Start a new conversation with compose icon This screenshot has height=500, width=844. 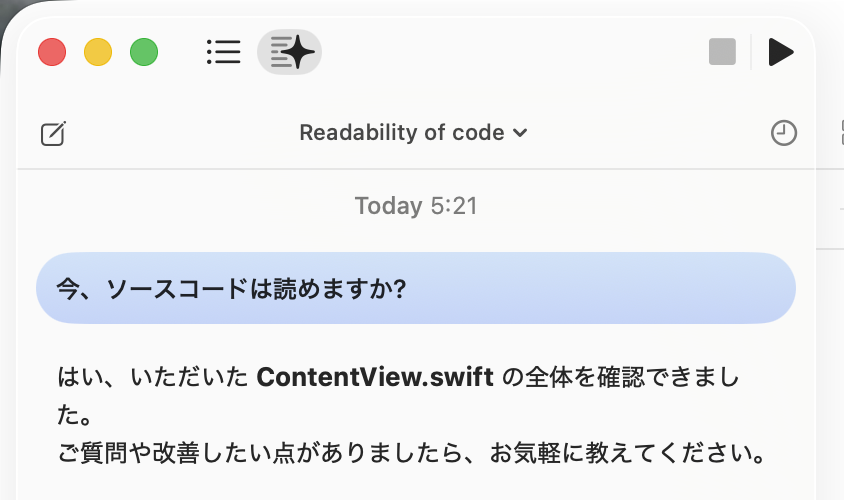click(x=53, y=133)
